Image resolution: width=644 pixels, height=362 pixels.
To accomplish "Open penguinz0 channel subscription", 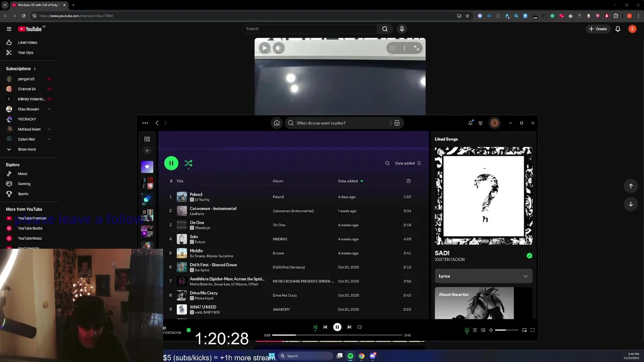I will pos(26,79).
